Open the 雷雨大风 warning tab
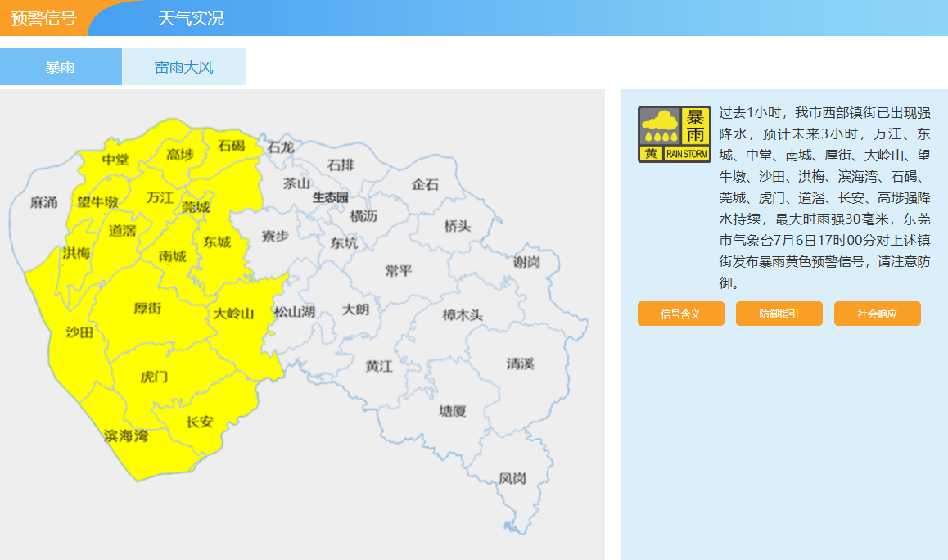The width and height of the screenshot is (948, 560). coord(184,67)
